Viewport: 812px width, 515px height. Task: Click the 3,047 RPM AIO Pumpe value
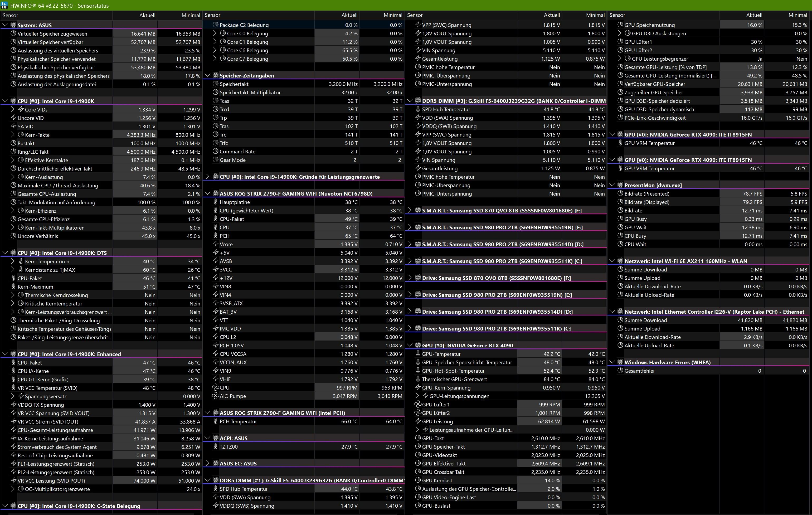[x=345, y=396]
